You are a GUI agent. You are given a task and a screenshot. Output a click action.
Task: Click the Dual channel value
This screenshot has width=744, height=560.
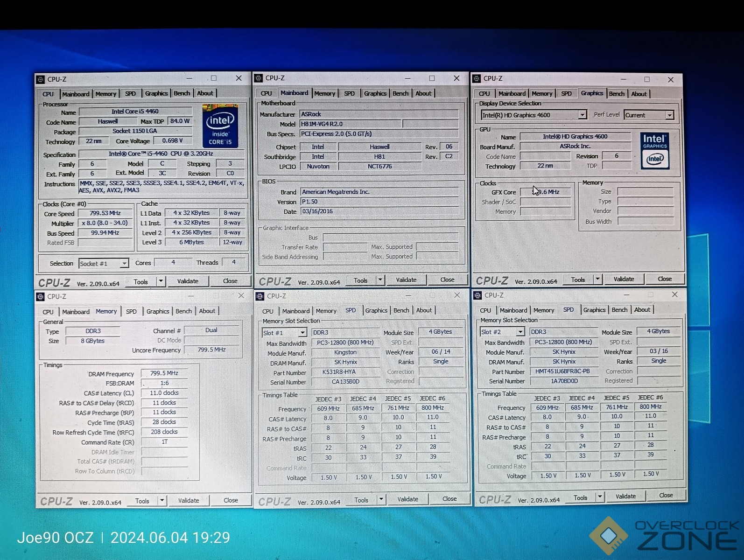pyautogui.click(x=211, y=330)
